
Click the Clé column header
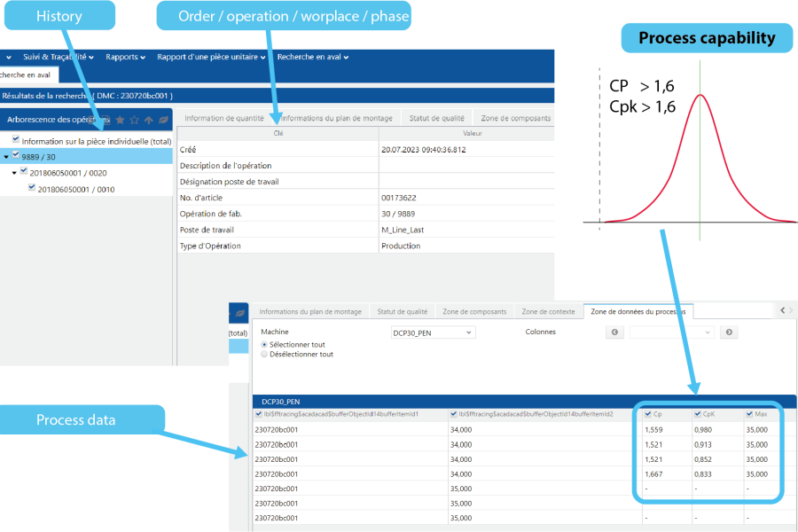pyautogui.click(x=278, y=133)
